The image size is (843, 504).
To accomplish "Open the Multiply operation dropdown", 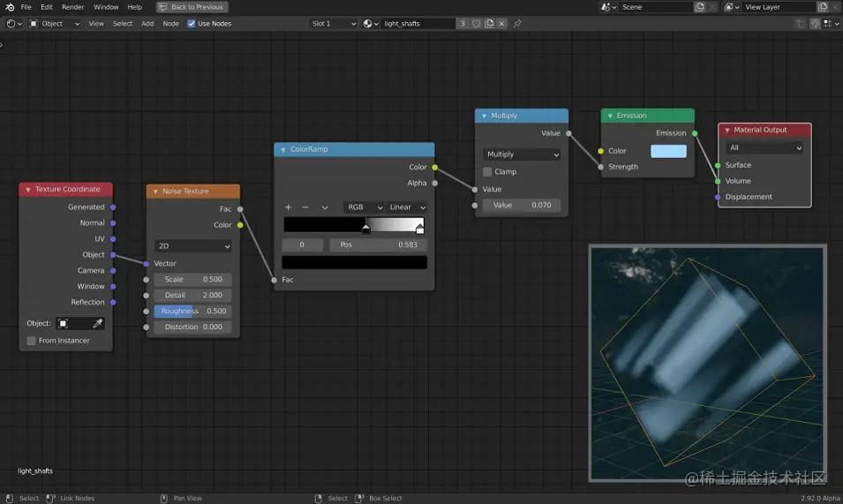I will tap(522, 154).
